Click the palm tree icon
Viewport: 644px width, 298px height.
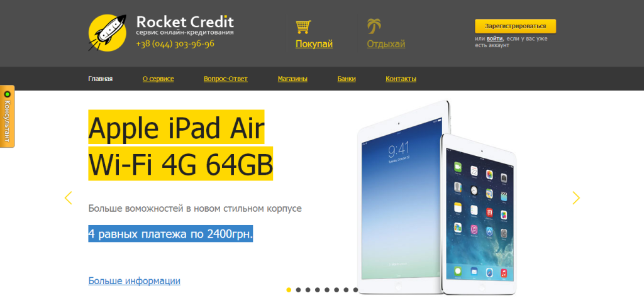(x=374, y=26)
